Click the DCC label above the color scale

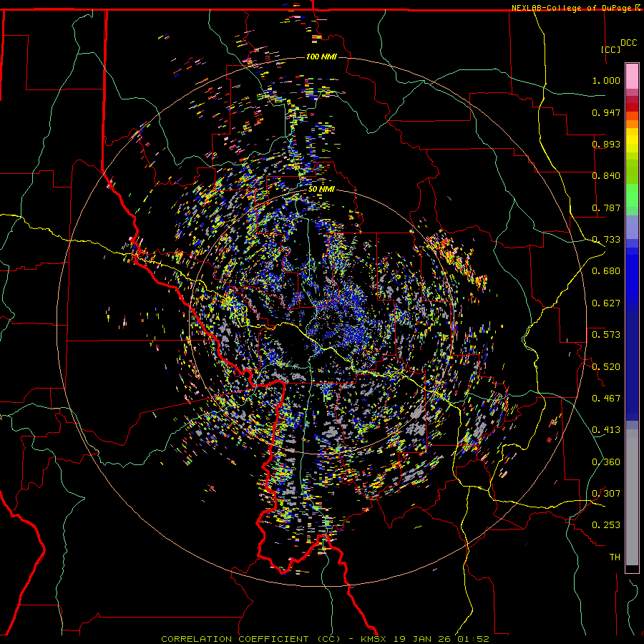628,43
